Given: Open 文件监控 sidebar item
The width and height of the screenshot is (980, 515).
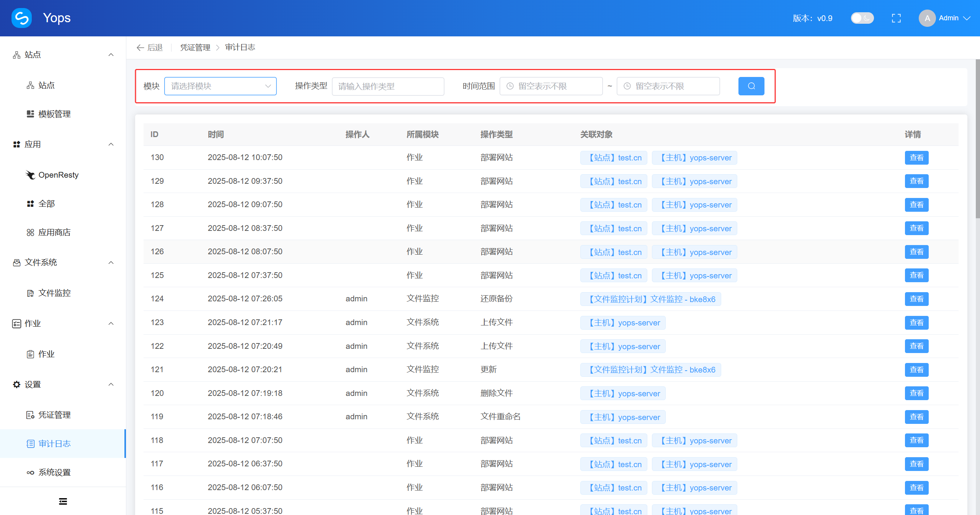Looking at the screenshot, I should tap(54, 293).
